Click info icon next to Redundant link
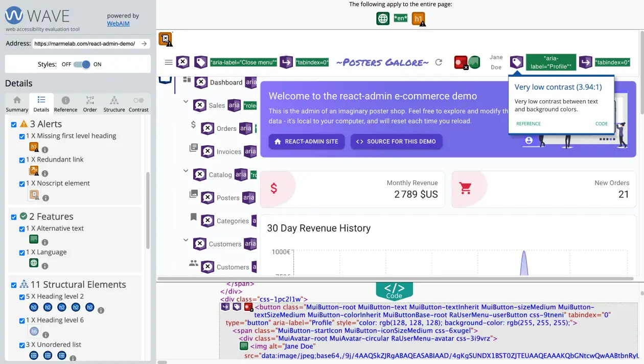 pos(45,173)
